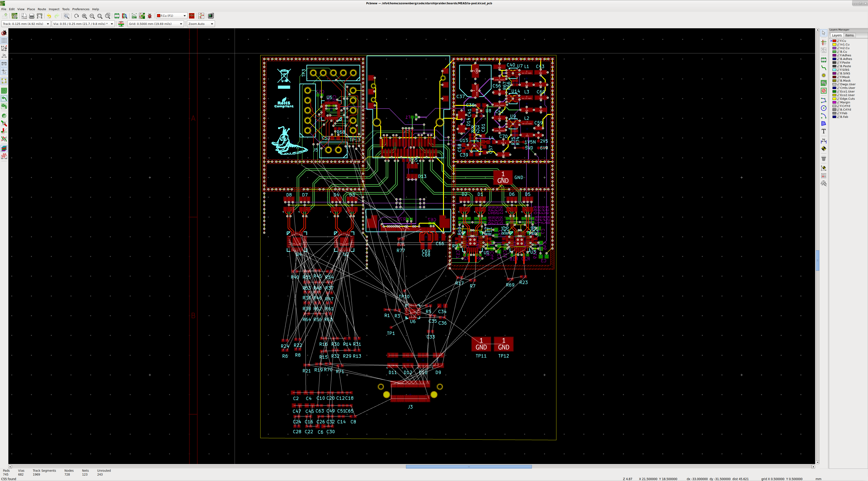
Task: Zoom out of the board
Action: coord(92,16)
